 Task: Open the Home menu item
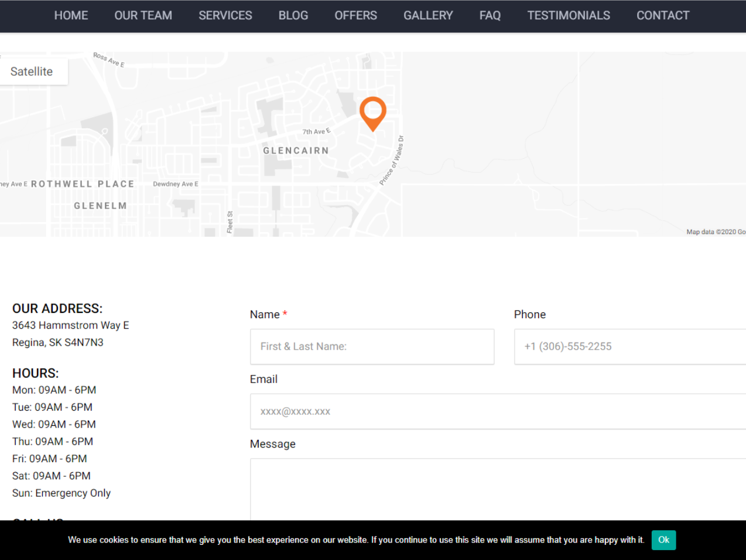71,16
